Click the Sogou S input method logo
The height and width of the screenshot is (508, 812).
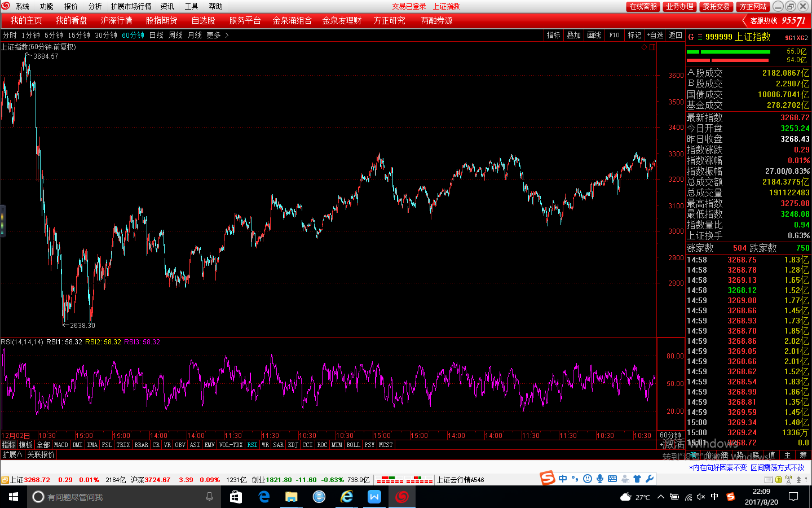(x=548, y=479)
